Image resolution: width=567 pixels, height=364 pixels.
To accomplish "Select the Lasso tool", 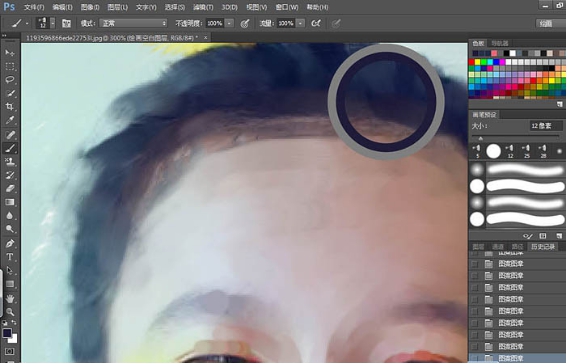I will tap(10, 80).
